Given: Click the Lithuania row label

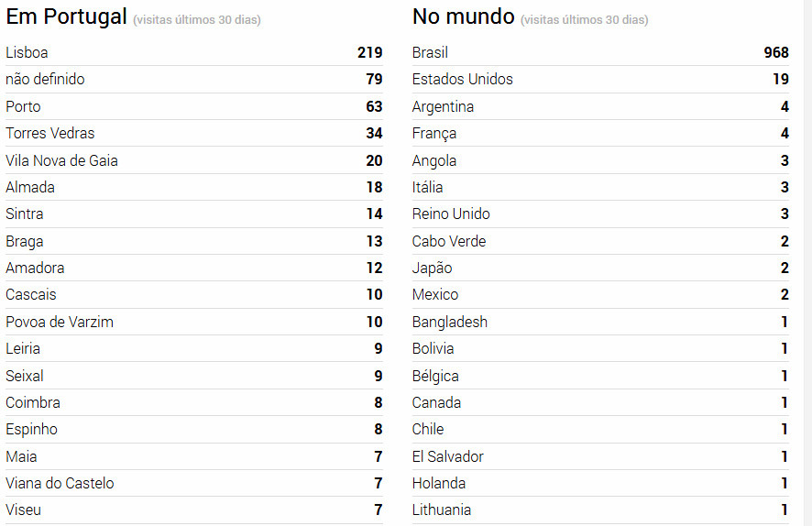Looking at the screenshot, I should 442,510.
